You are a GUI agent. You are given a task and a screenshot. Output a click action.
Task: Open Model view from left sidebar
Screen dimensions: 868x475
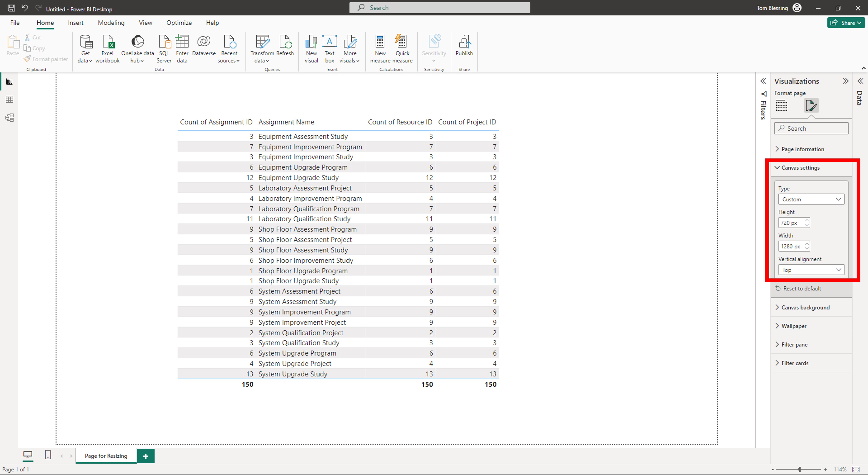[x=9, y=118]
